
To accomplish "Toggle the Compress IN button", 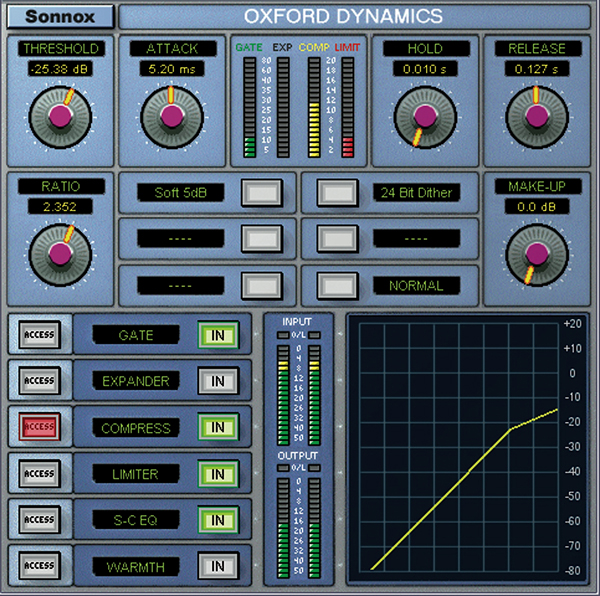I will pos(216,428).
